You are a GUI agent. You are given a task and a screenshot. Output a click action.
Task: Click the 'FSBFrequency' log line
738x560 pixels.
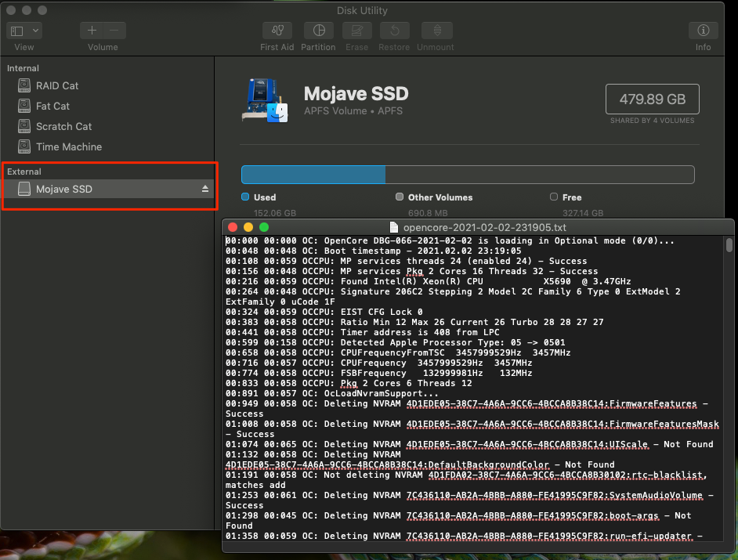pos(379,373)
